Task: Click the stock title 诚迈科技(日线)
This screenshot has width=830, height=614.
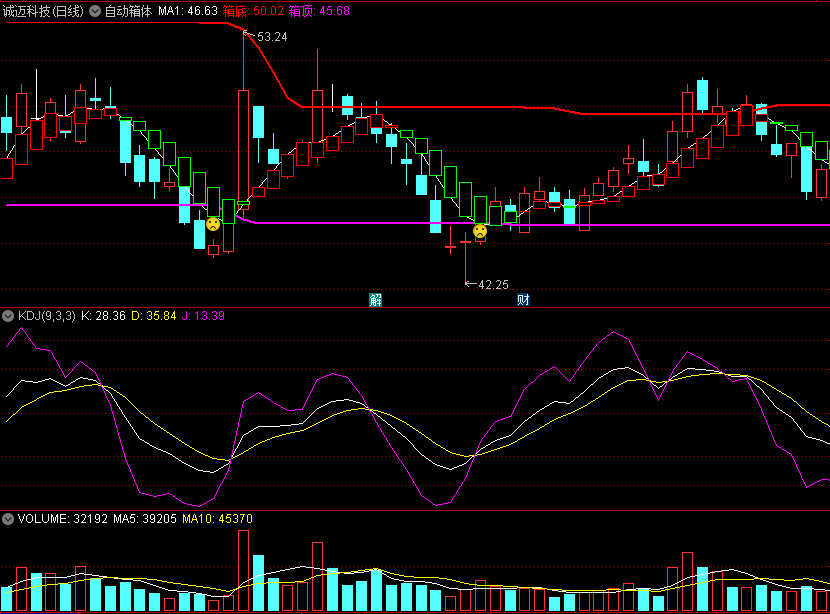Action: click(43, 11)
